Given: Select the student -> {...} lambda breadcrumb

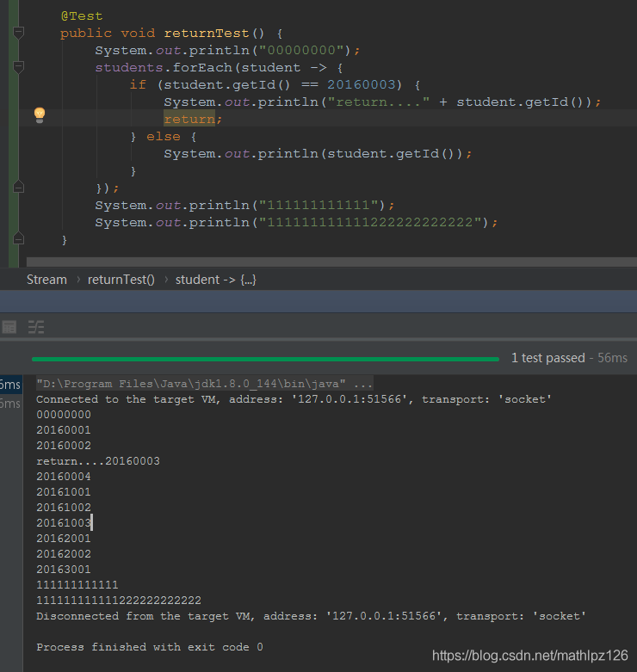Looking at the screenshot, I should (215, 280).
